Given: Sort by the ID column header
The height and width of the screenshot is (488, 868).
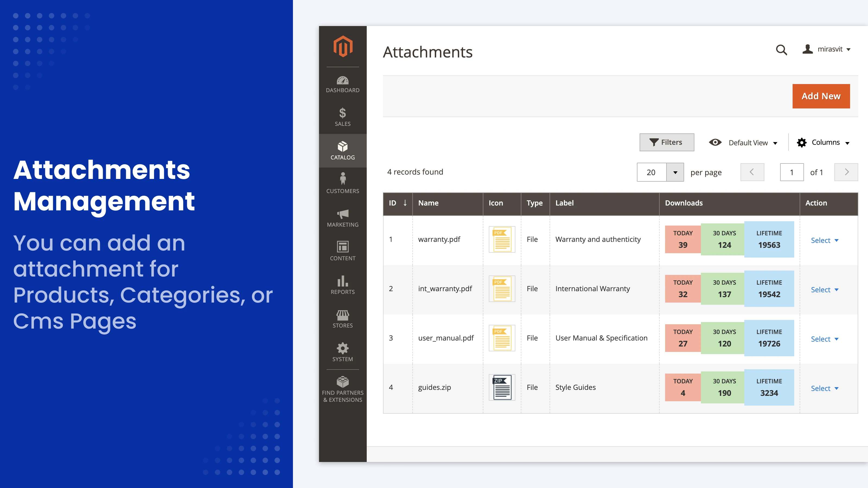Looking at the screenshot, I should pyautogui.click(x=398, y=203).
